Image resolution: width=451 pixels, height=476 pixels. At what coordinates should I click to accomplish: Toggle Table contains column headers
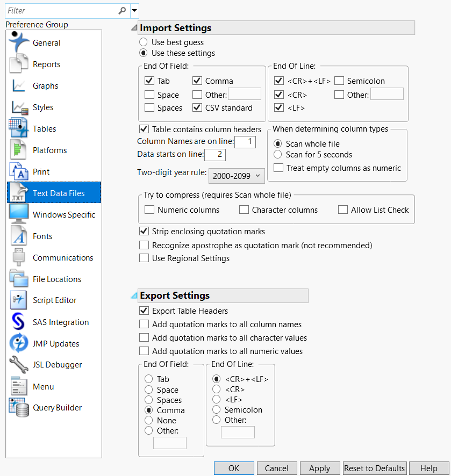144,129
